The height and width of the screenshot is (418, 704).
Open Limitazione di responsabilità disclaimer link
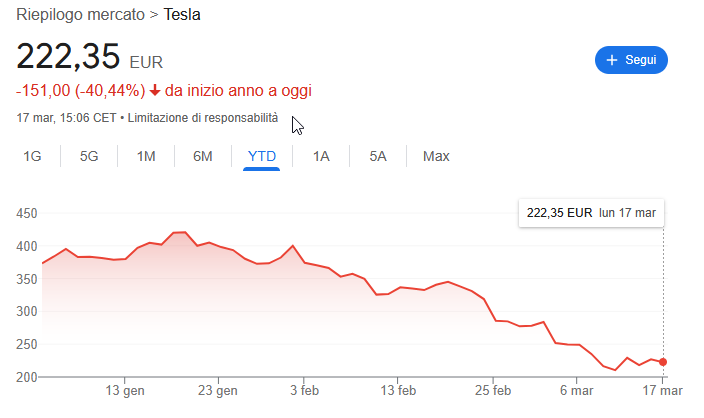203,118
